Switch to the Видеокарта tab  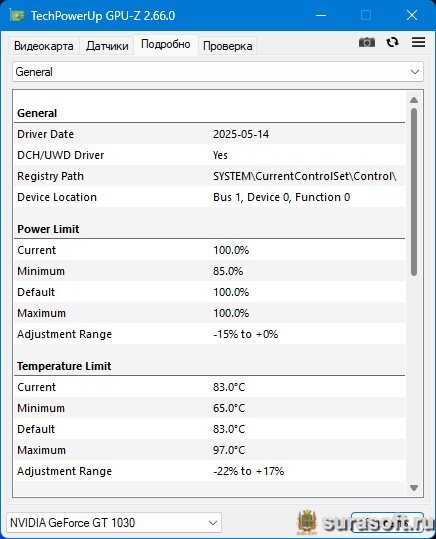click(44, 46)
